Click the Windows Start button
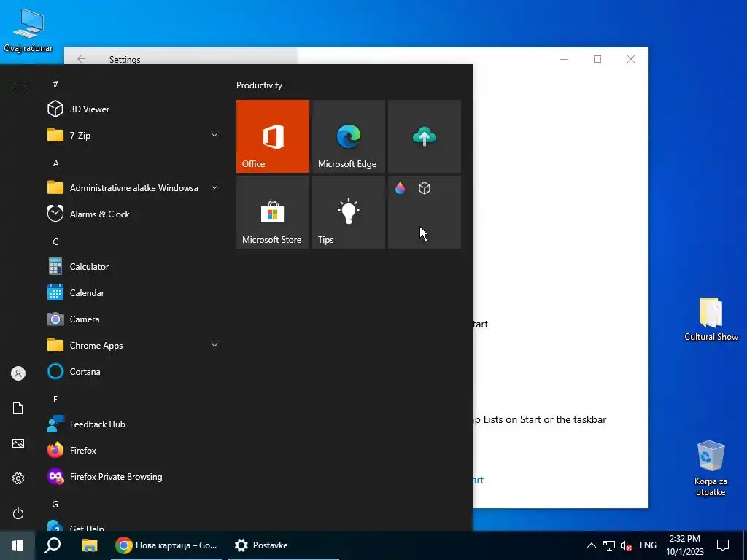The height and width of the screenshot is (560, 747). (x=18, y=545)
